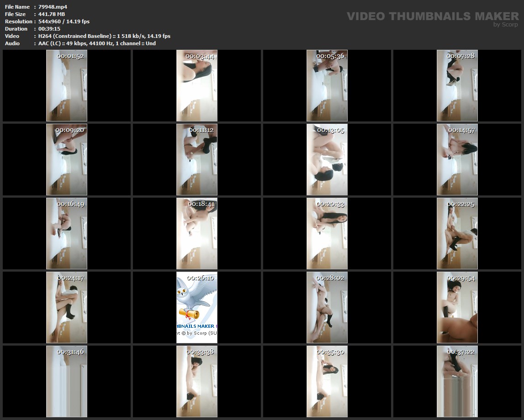Click the VIDEO THUMBNAILS MAKER watermark title
The width and height of the screenshot is (524, 420).
pyautogui.click(x=432, y=16)
